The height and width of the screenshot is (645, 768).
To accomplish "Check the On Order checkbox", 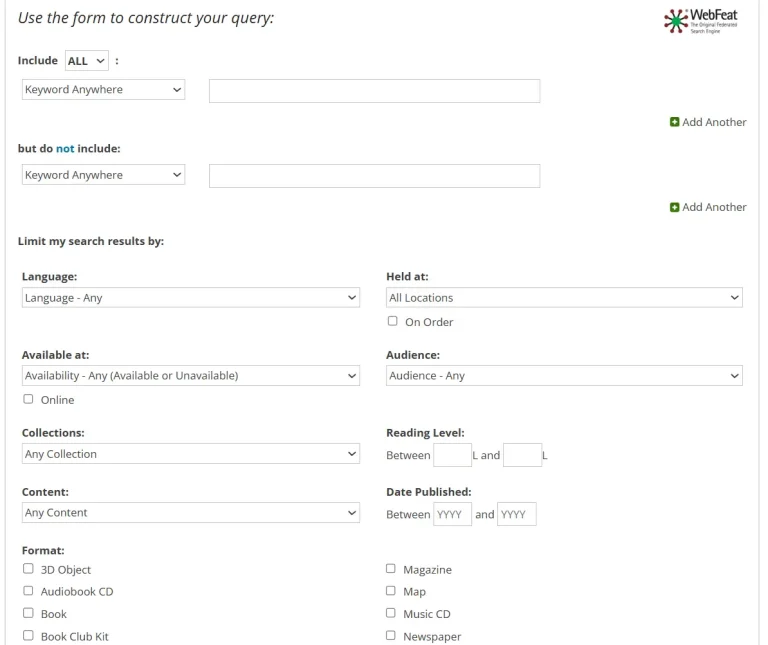I will [x=392, y=321].
